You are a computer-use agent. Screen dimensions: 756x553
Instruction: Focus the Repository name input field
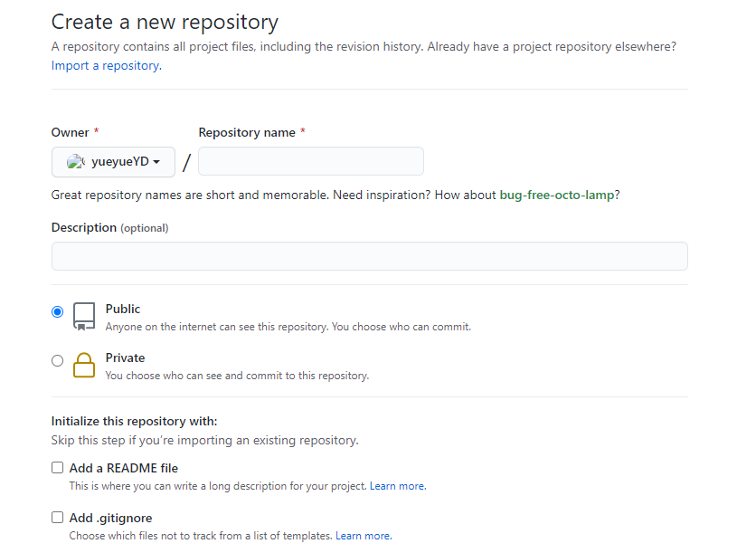coord(311,161)
